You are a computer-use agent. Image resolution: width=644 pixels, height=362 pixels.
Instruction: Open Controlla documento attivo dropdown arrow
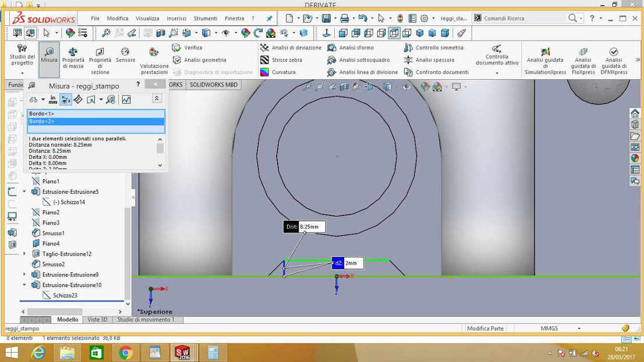point(497,73)
